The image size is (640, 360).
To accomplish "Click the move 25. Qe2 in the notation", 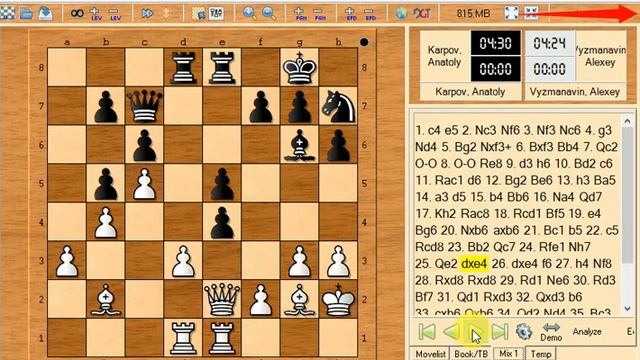I will pos(436,264).
